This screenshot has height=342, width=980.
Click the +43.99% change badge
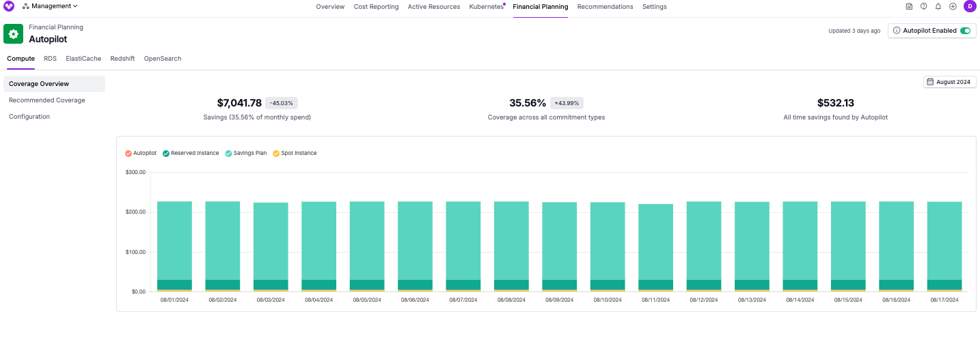pyautogui.click(x=567, y=103)
